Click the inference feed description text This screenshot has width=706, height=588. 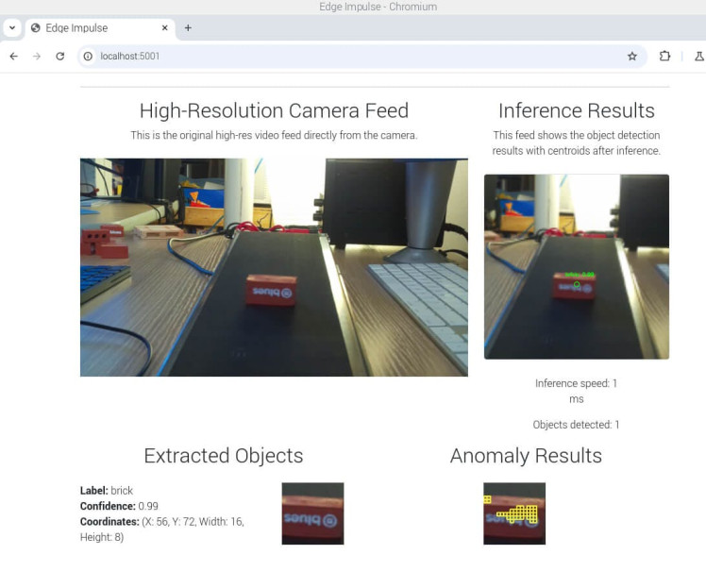(577, 143)
